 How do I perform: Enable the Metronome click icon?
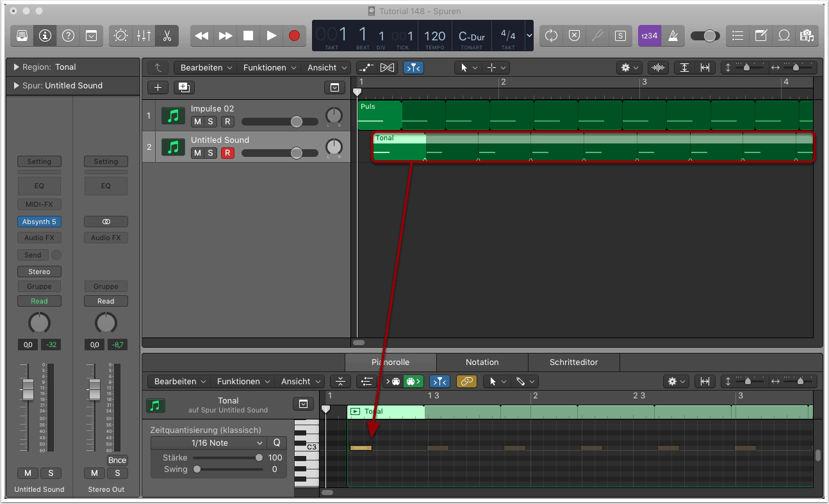673,36
